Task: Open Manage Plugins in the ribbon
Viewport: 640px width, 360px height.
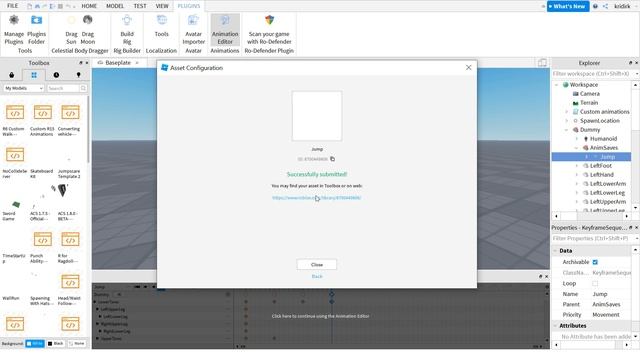Action: click(14, 29)
